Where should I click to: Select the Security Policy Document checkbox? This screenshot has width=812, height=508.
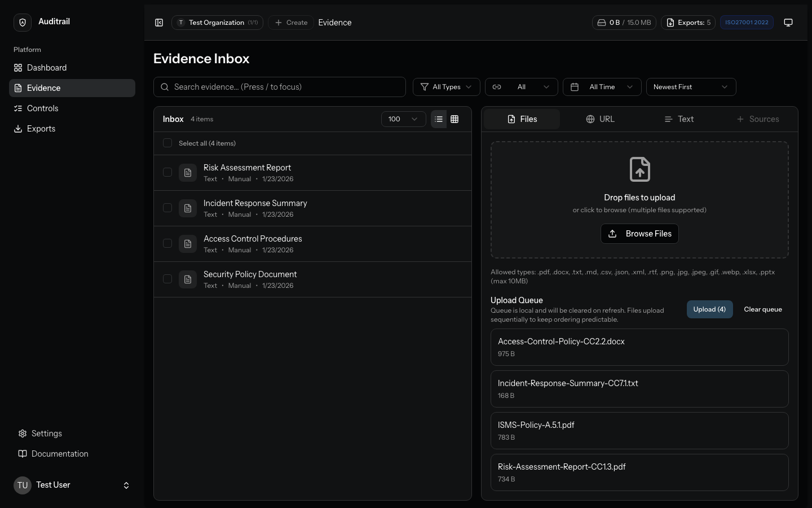click(x=167, y=279)
